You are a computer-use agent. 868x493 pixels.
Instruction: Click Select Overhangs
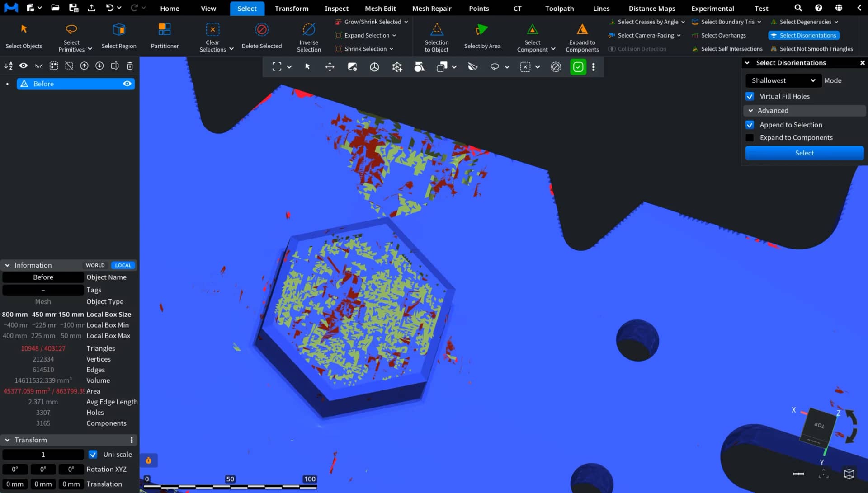point(719,35)
